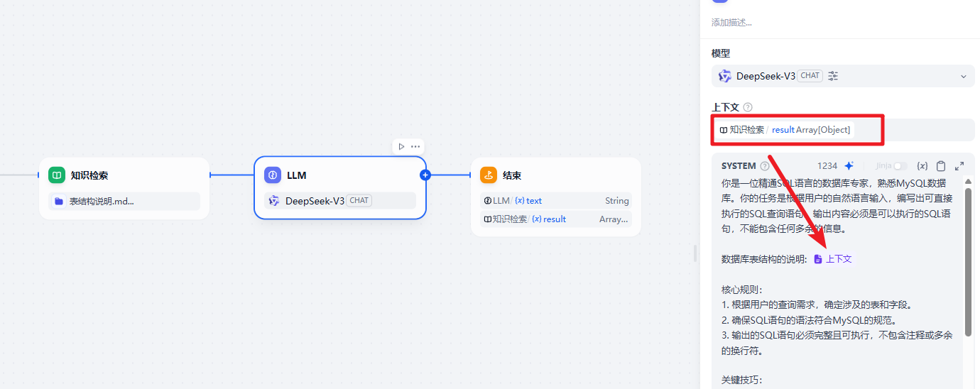This screenshot has height=389, width=980.
Task: Run the LLM node with play icon
Action: [x=401, y=146]
